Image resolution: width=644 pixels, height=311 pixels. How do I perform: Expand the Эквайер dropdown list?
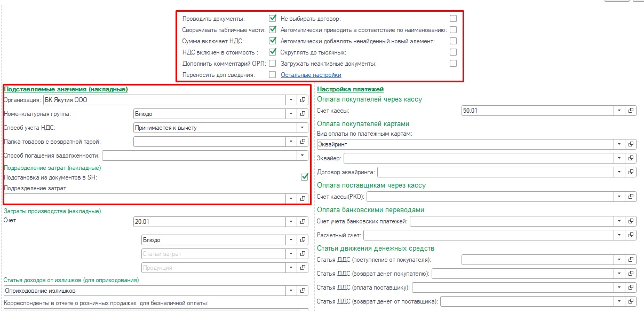pos(619,158)
